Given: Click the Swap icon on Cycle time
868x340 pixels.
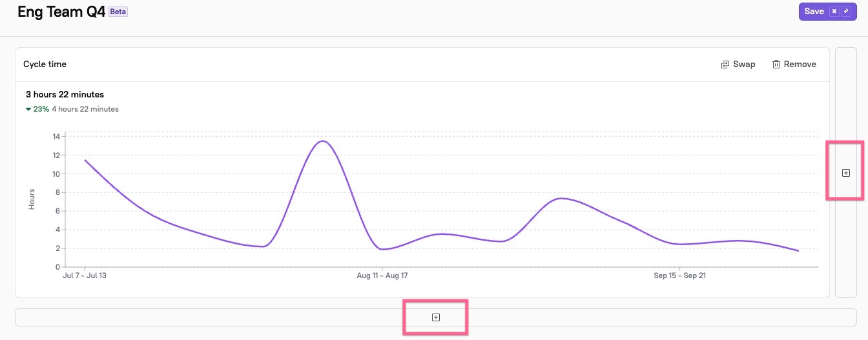Looking at the screenshot, I should click(x=725, y=65).
